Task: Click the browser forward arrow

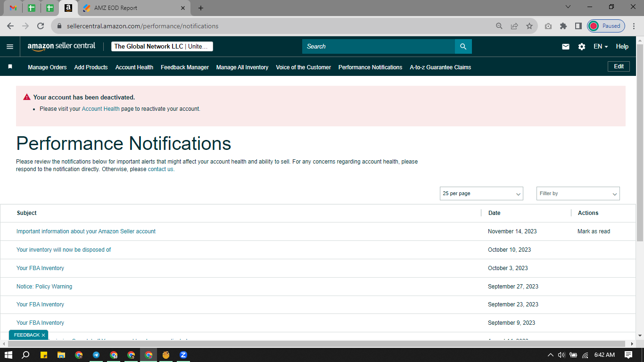Action: (x=25, y=26)
